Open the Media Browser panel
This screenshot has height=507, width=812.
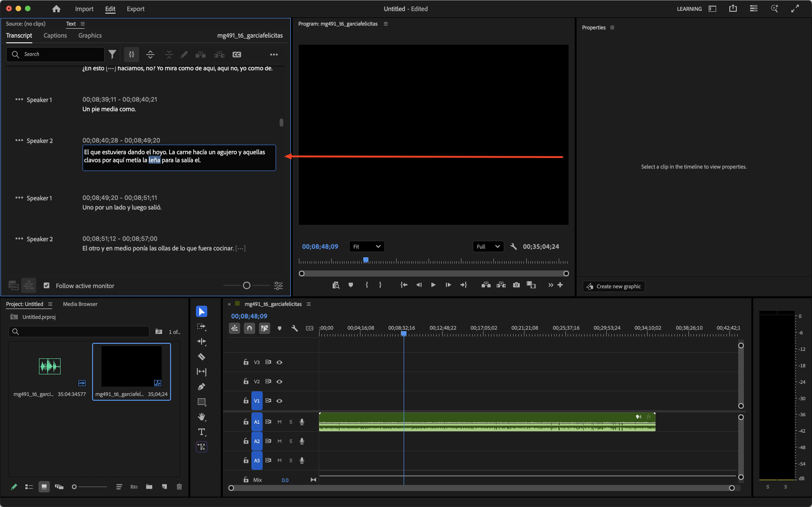click(80, 304)
